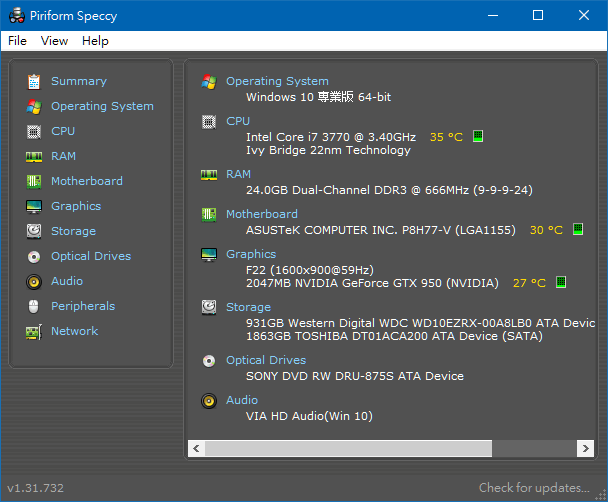
Task: Click Check for updates link
Action: 534,488
